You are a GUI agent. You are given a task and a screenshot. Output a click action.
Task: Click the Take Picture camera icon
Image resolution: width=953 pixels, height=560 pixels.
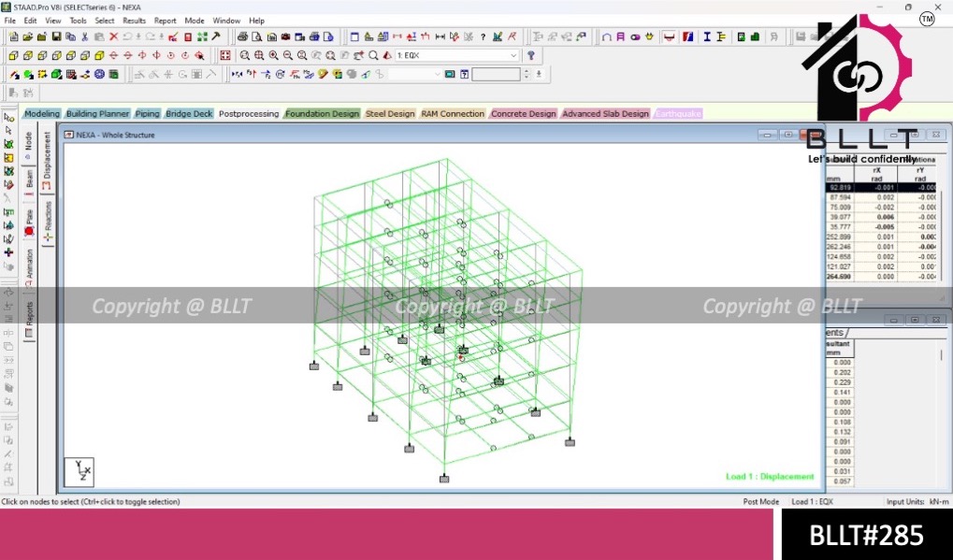click(285, 36)
